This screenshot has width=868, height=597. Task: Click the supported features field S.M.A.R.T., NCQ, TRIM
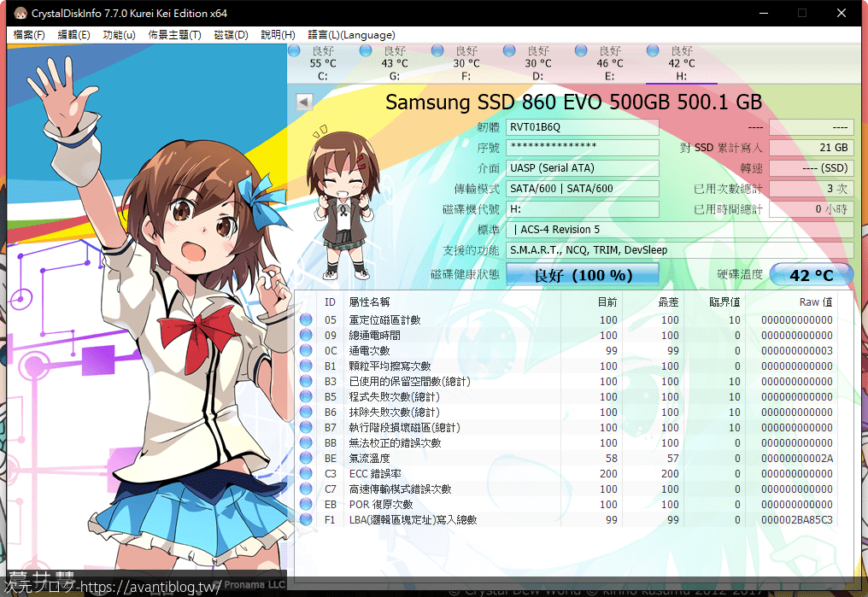680,250
